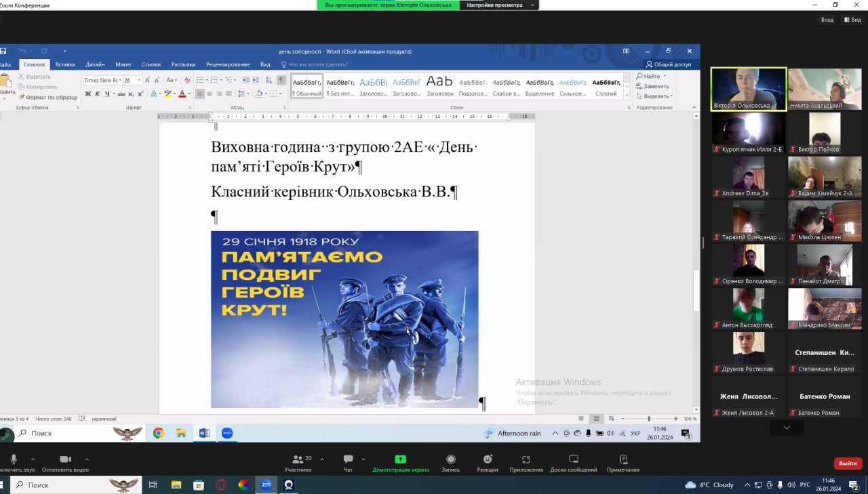Apply italic formatting in Word
The height and width of the screenshot is (494, 868).
[x=98, y=94]
